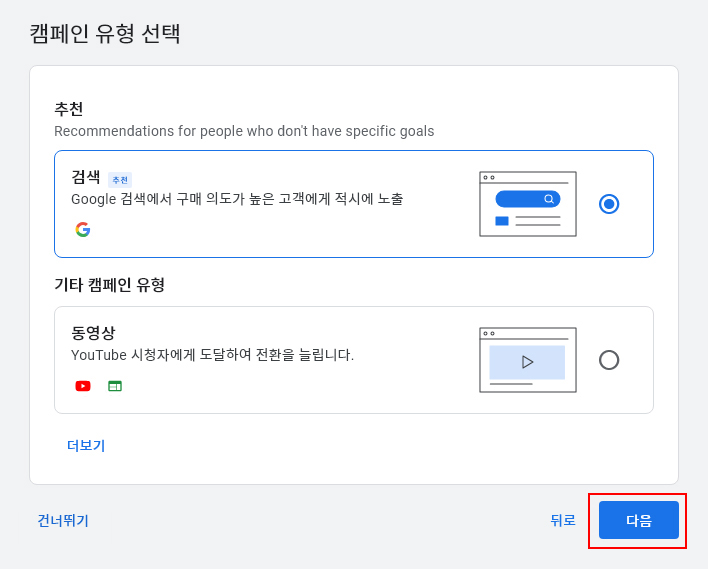The height and width of the screenshot is (569, 708).
Task: Go back using the 뒤로 button
Action: coord(563,520)
